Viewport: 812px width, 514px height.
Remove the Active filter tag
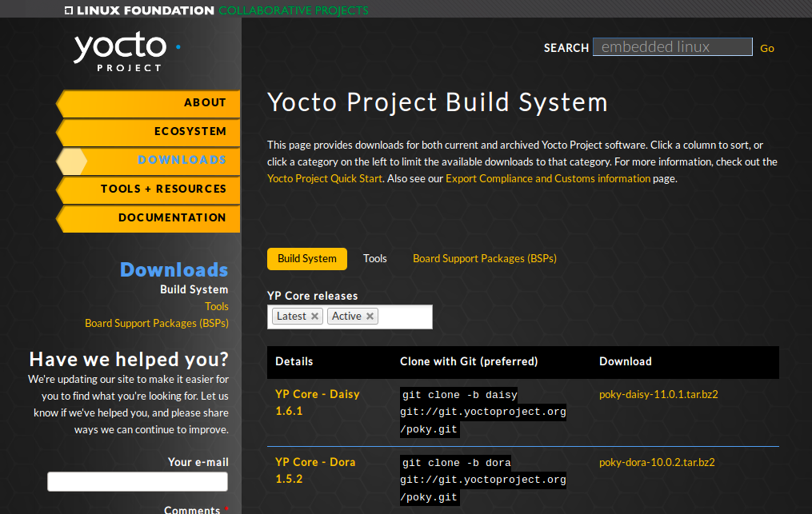click(x=370, y=317)
